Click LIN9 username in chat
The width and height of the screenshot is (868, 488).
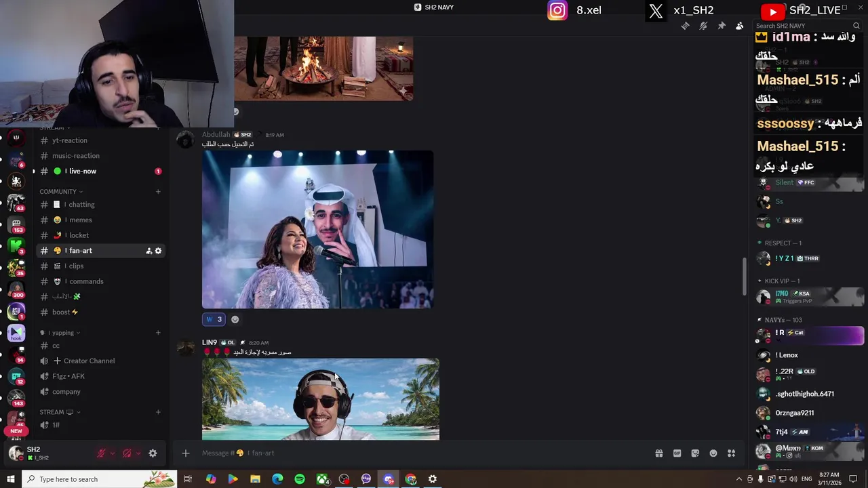(x=210, y=343)
